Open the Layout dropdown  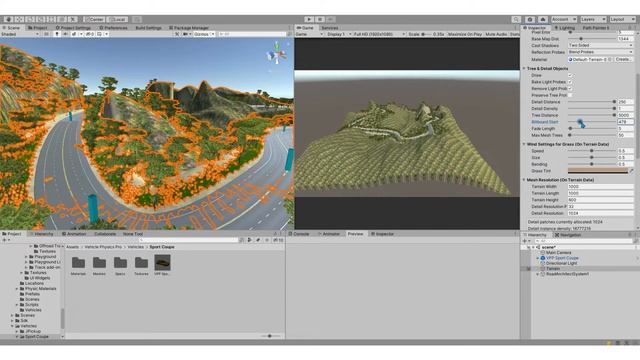(622, 19)
